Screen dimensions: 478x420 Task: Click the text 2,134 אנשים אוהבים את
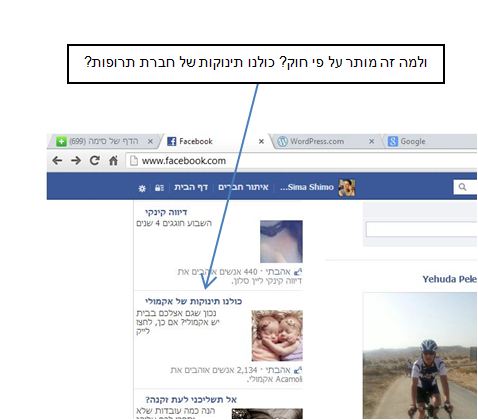point(214,370)
